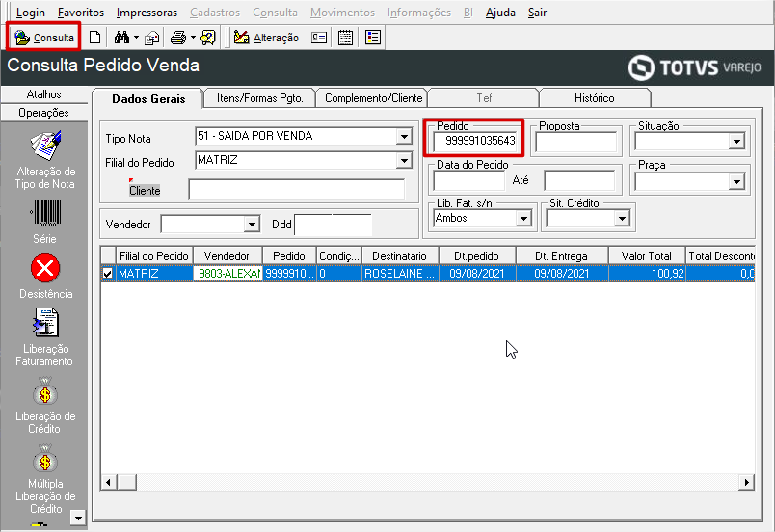Click the Atalhos sidebar header
Image resolution: width=775 pixels, height=532 pixels.
[x=44, y=94]
